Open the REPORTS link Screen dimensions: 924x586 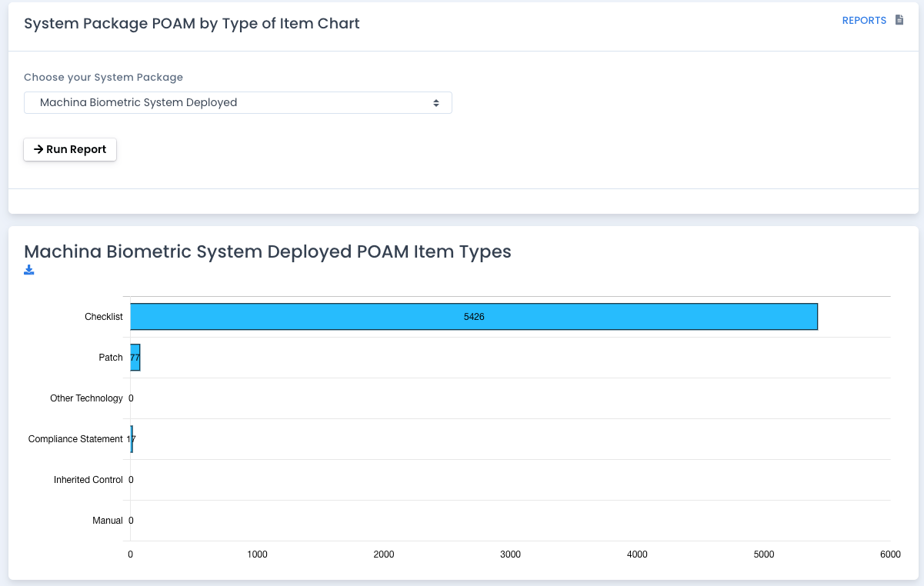click(x=864, y=21)
